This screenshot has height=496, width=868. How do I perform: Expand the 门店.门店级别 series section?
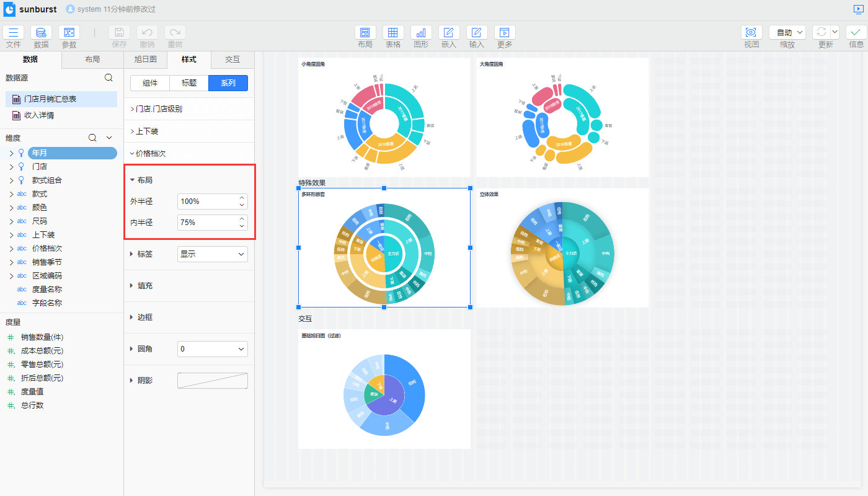(x=159, y=109)
